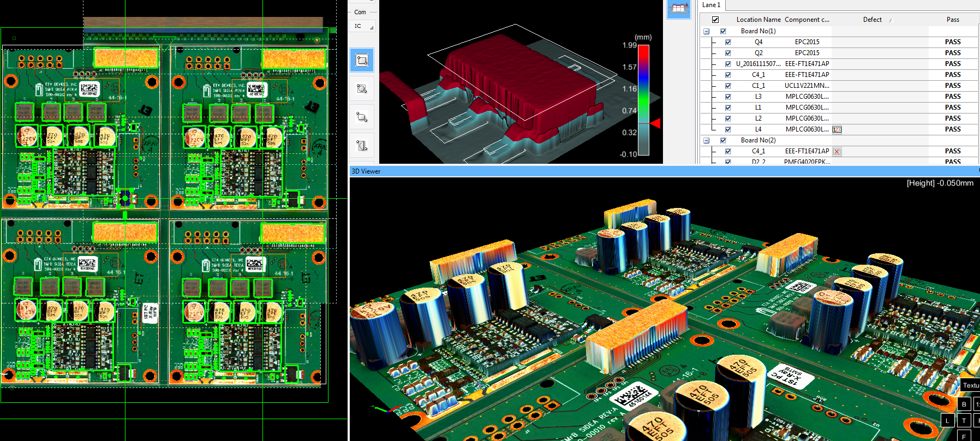Screen dimensions: 980x441
Task: Uncheck the L3 row checkbox
Action: pyautogui.click(x=728, y=97)
